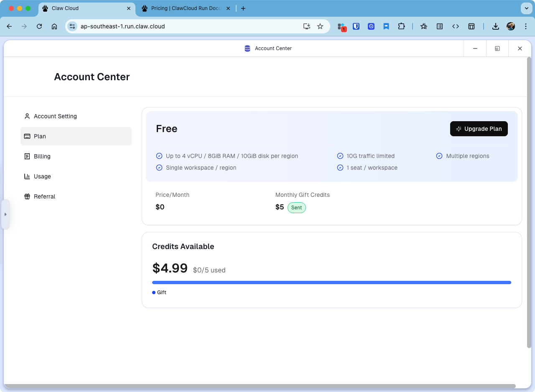Screen dimensions: 535x392
Task: Click the Plan card icon in sidebar
Action: (x=27, y=136)
